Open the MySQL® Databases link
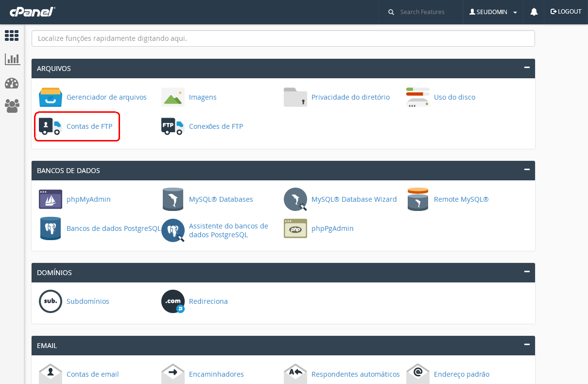Viewport: 588px width, 384px height. pos(221,199)
